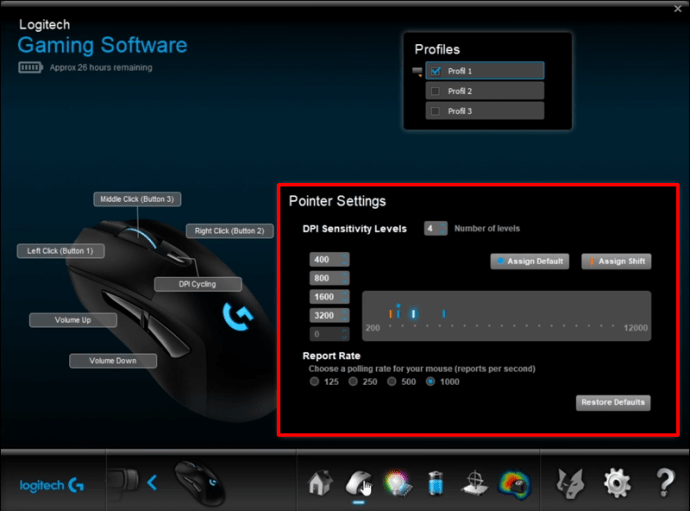The width and height of the screenshot is (690, 511).
Task: Select the partially visible webcam device
Action: pos(123,481)
